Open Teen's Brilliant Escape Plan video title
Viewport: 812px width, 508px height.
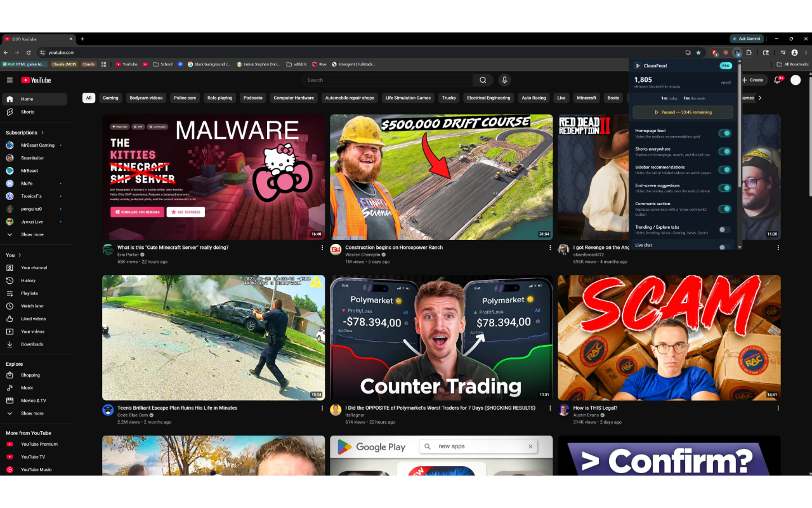tap(177, 408)
